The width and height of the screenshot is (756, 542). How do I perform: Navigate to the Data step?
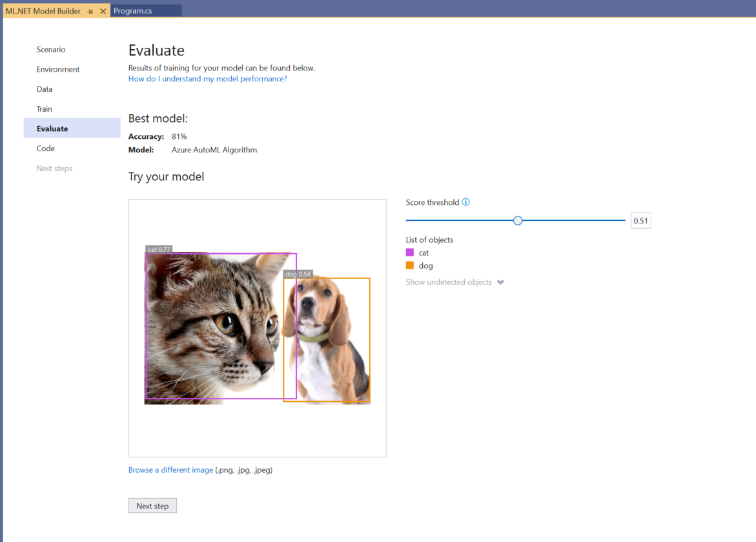tap(45, 89)
